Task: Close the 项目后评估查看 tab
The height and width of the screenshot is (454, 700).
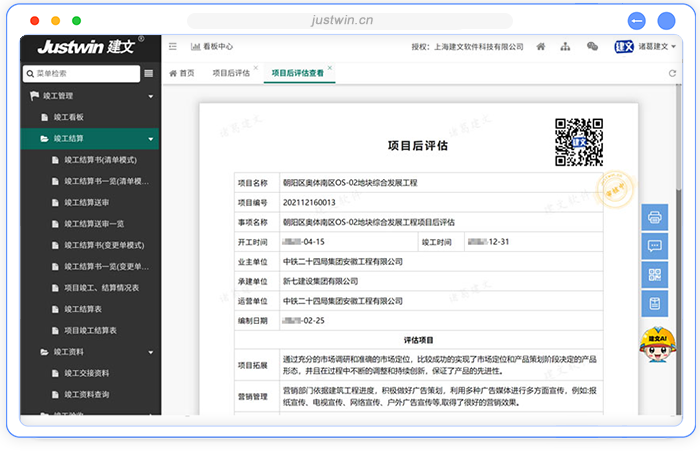Action: pyautogui.click(x=330, y=69)
